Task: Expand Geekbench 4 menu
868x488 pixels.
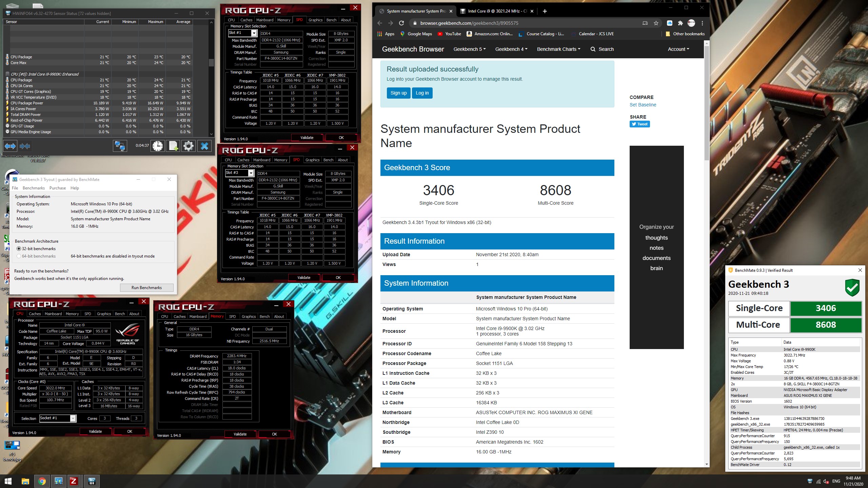Action: [511, 49]
